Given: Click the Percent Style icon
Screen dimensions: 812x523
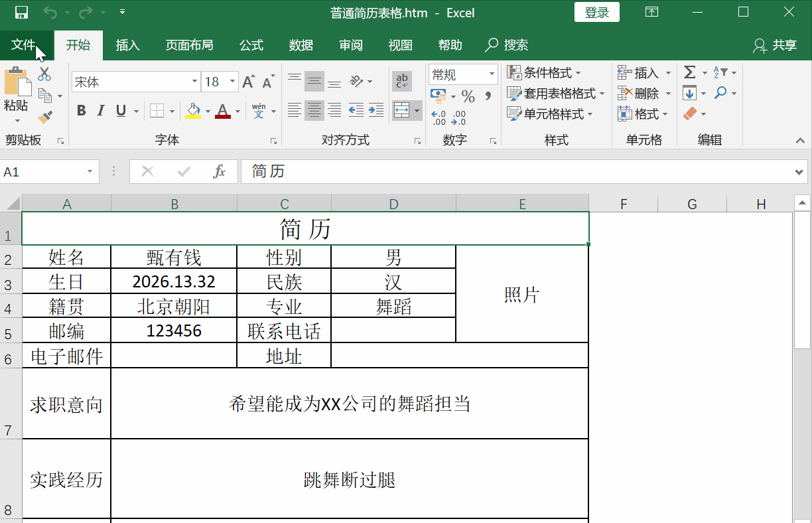Looking at the screenshot, I should (x=468, y=97).
